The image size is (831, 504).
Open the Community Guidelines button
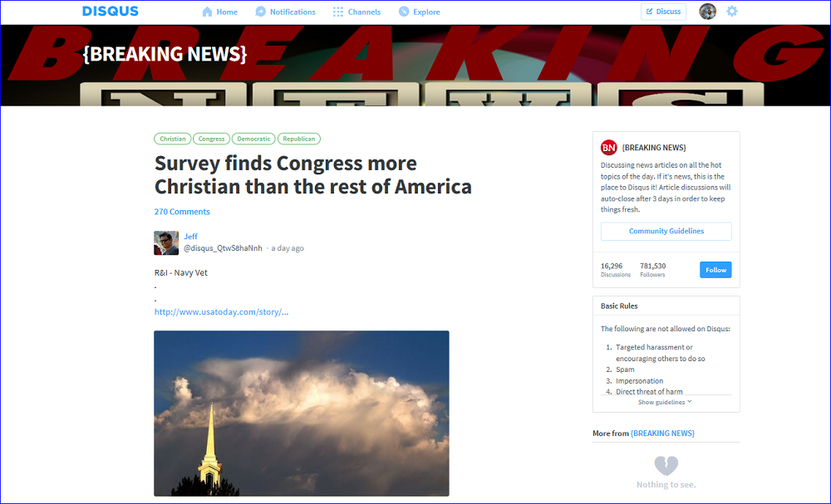click(666, 232)
